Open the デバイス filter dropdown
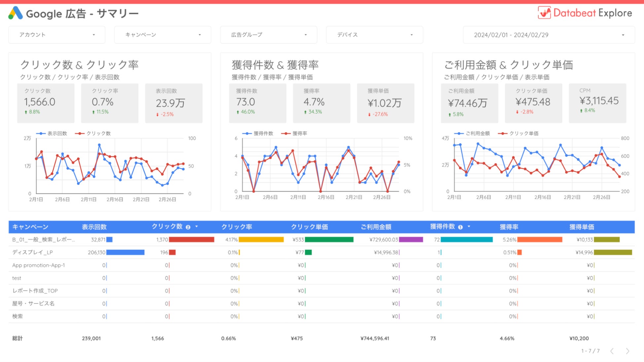This screenshot has width=644, height=362. coord(375,35)
